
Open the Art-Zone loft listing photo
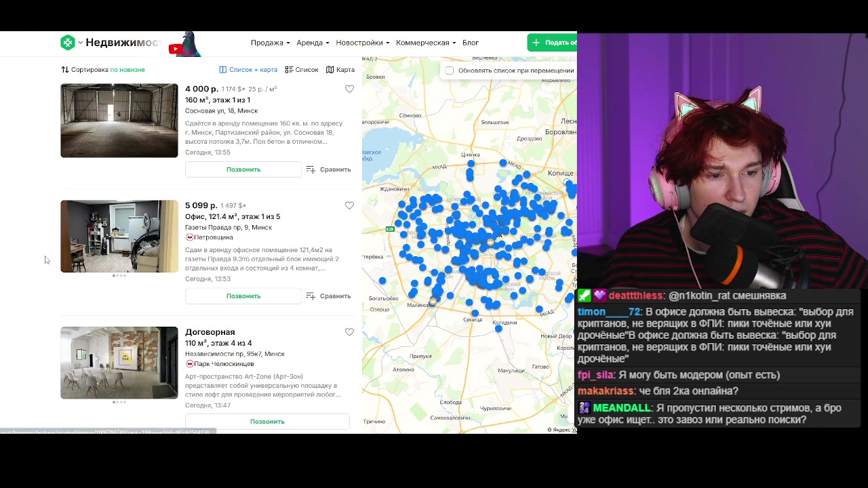point(119,363)
